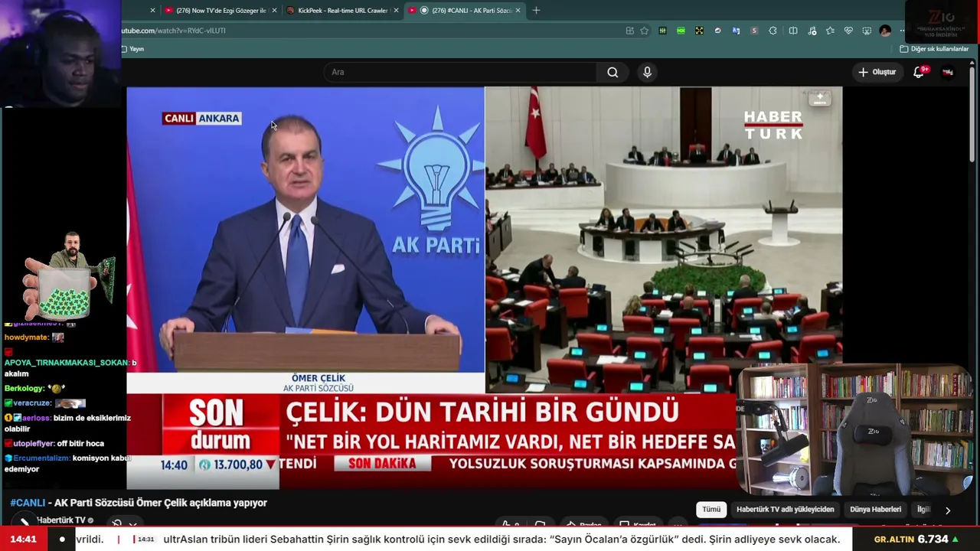
Task: Click the username howdymate in chat
Action: (x=26, y=337)
